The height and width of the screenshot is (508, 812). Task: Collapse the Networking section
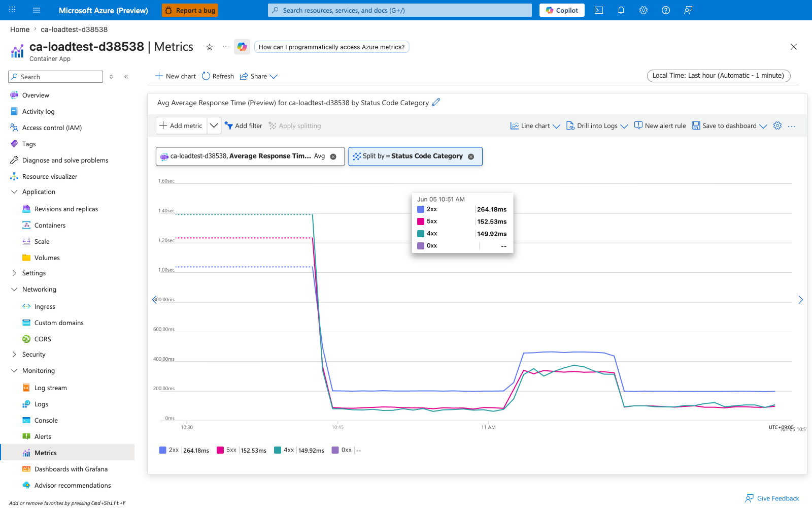[x=14, y=289]
